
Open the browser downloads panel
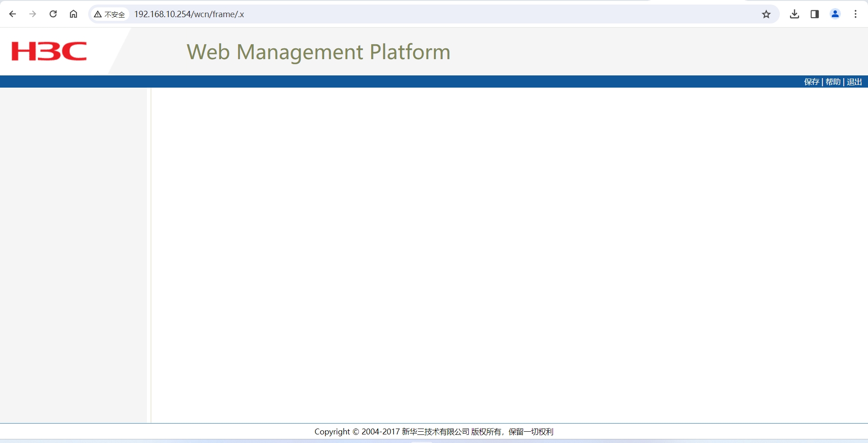pyautogui.click(x=794, y=14)
